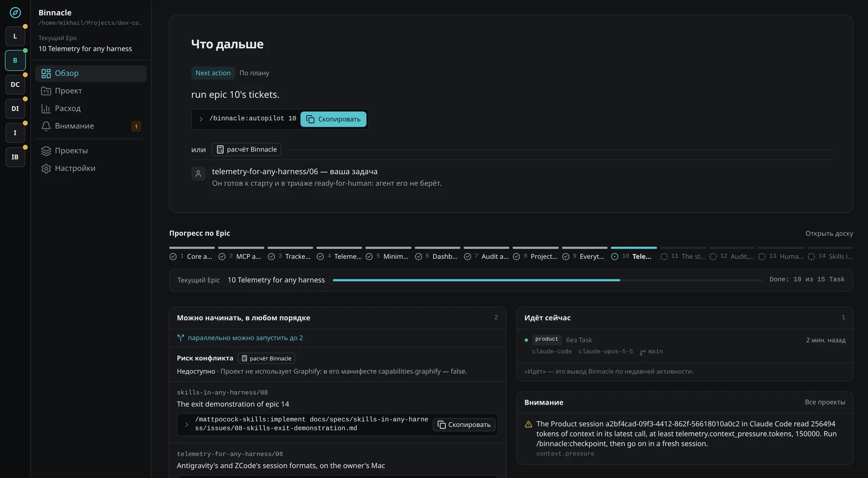The image size is (868, 478).
Task: Open the Проекты list
Action: click(x=91, y=150)
